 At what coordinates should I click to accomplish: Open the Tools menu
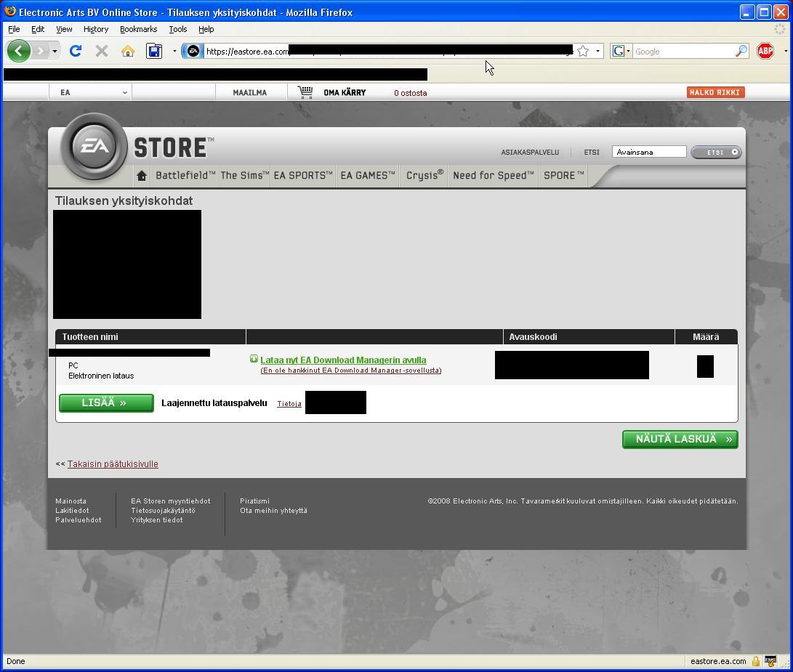coord(178,29)
